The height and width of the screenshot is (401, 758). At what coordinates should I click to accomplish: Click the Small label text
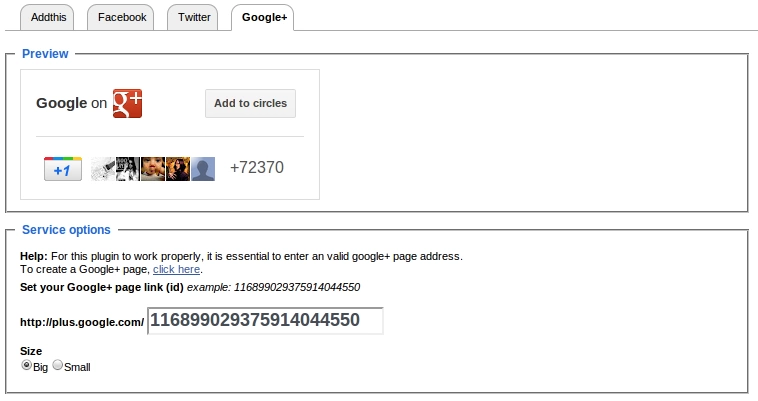(77, 367)
